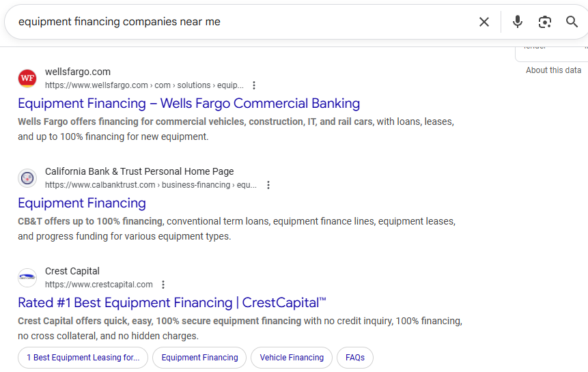Click the About this data link

(x=553, y=70)
